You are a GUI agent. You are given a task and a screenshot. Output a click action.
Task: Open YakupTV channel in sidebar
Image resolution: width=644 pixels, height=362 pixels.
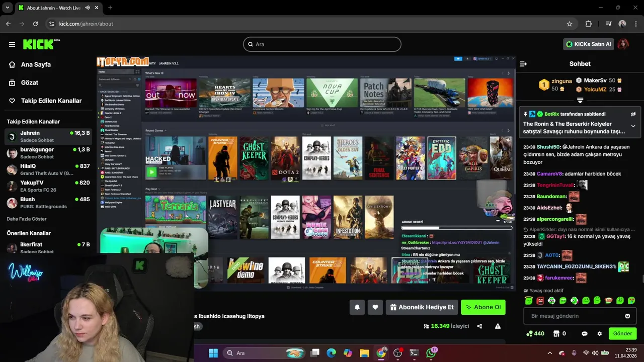click(48, 186)
